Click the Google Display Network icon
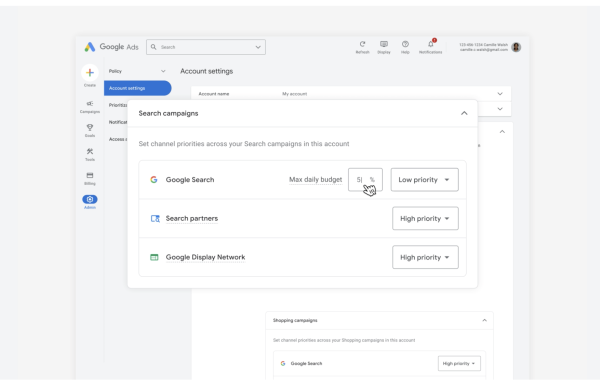This screenshot has width=600, height=385. pyautogui.click(x=154, y=257)
